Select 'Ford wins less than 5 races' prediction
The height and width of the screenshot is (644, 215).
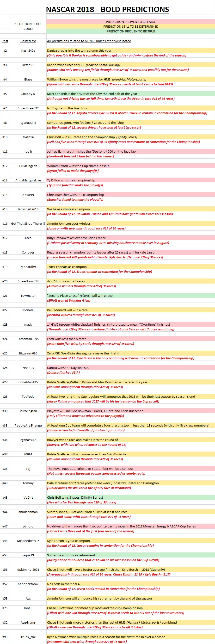tap(67, 339)
